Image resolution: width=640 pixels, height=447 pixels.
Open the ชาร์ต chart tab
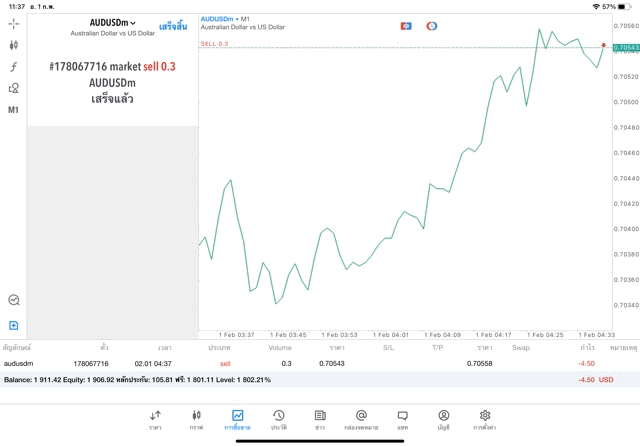point(196,420)
